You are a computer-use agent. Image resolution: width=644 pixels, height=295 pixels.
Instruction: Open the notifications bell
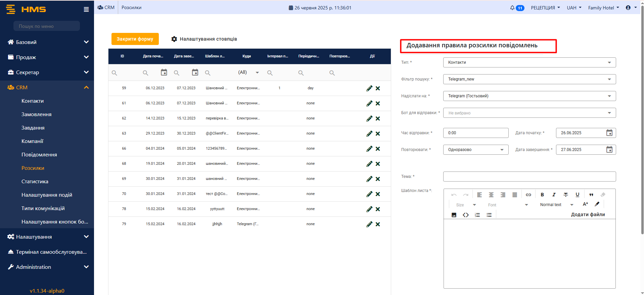point(512,8)
